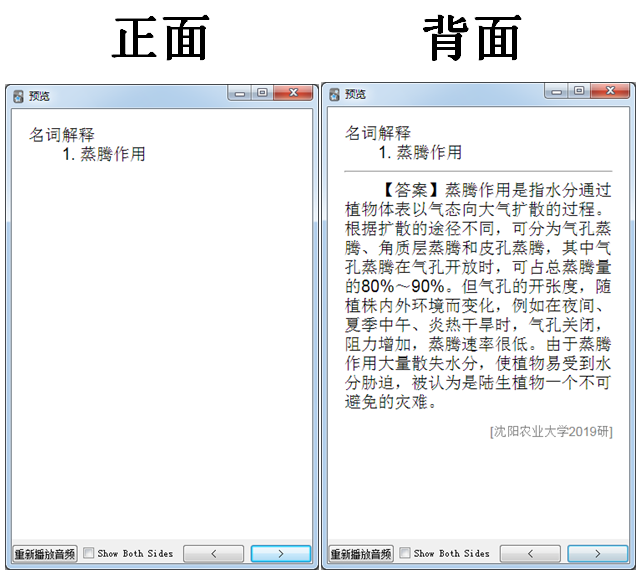Maximize the left preview window
638x571 pixels.
pyautogui.click(x=262, y=93)
